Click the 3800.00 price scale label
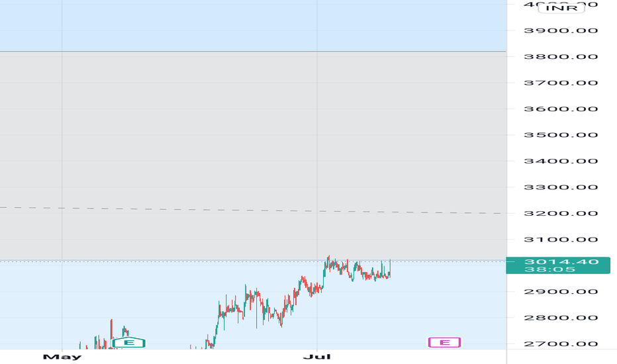 click(x=561, y=57)
